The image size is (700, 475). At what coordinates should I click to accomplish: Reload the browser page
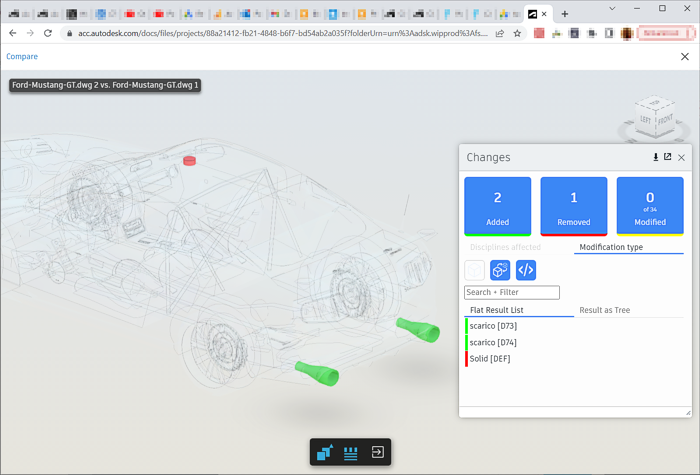point(48,33)
